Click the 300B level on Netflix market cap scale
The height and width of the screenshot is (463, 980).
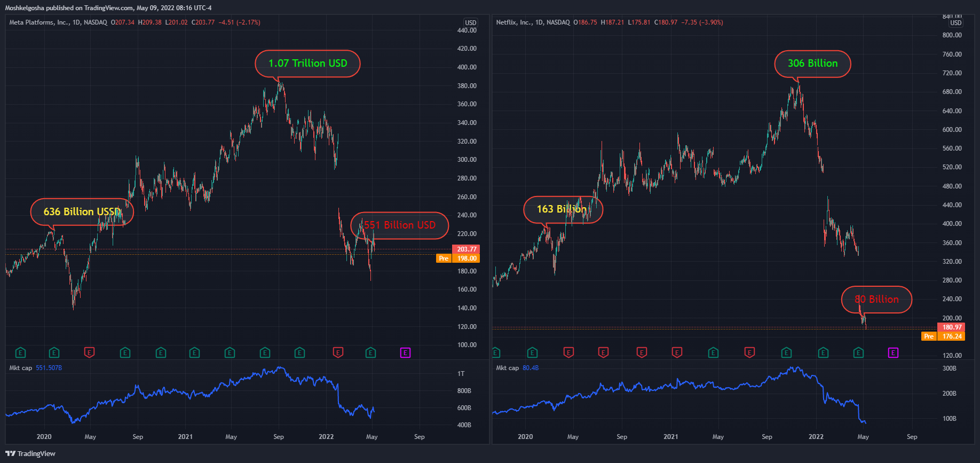[950, 368]
